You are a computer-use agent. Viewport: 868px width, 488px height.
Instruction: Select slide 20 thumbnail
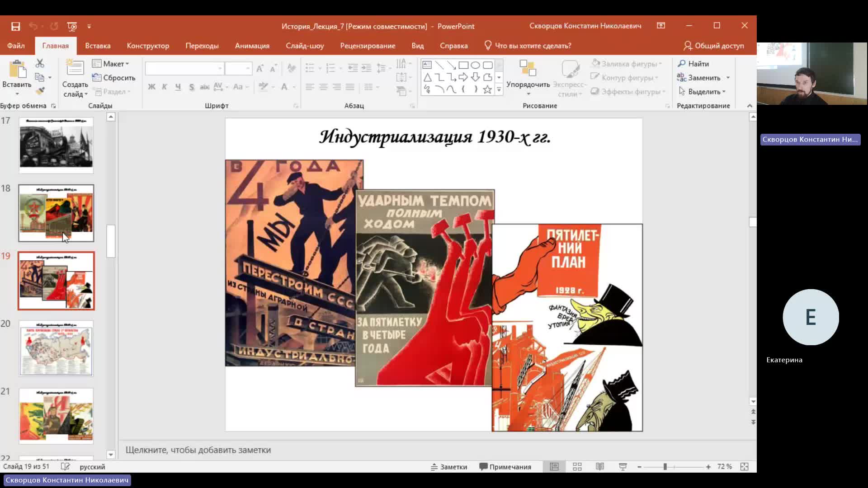(56, 348)
